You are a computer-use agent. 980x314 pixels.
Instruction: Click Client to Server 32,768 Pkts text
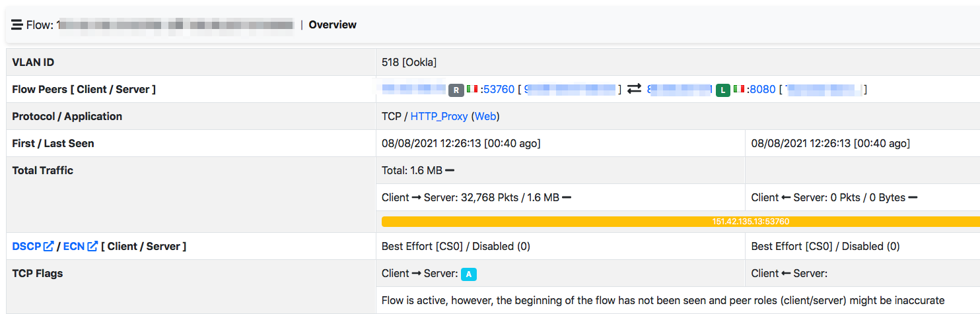click(x=471, y=197)
